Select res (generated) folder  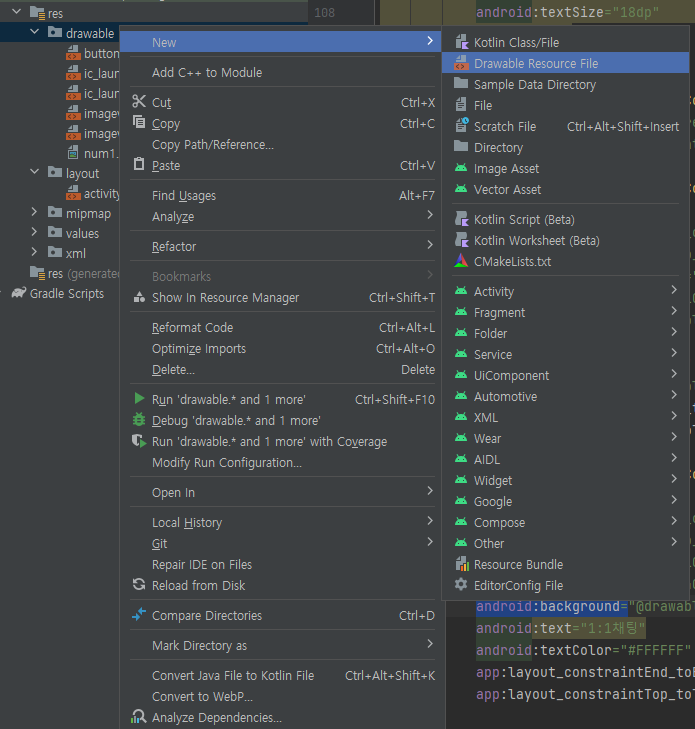(74, 273)
